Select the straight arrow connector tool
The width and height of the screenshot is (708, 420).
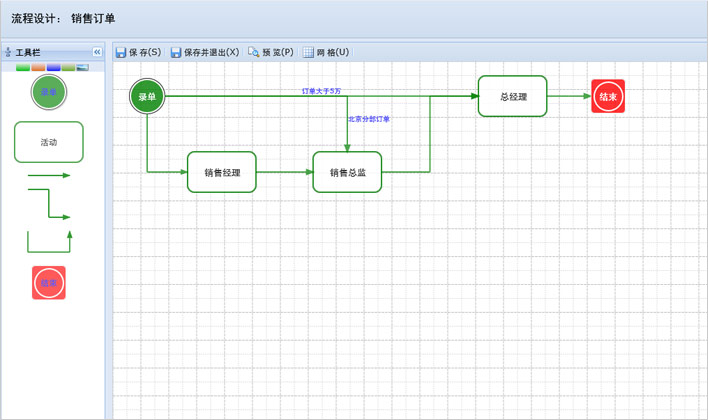coord(48,176)
